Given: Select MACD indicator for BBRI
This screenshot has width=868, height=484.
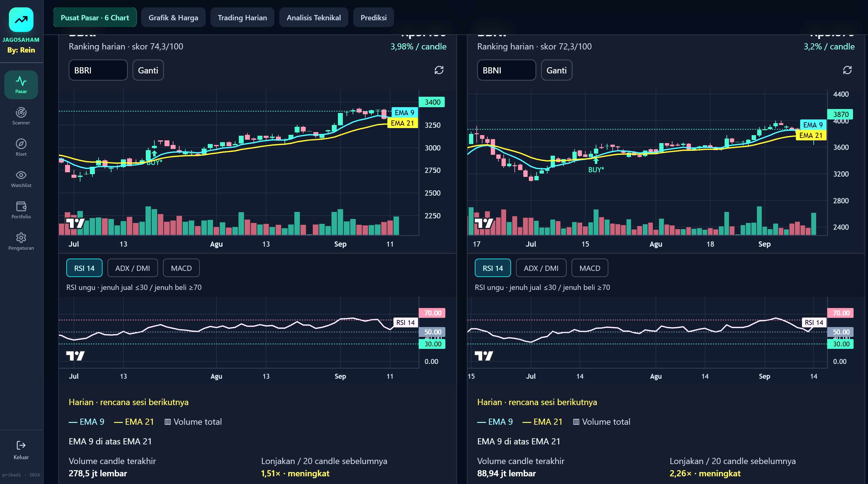Looking at the screenshot, I should pos(181,268).
